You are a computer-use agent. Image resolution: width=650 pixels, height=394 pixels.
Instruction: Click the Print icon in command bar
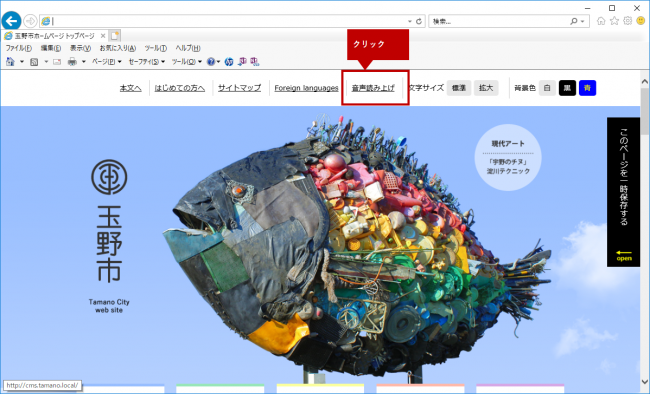click(x=72, y=62)
